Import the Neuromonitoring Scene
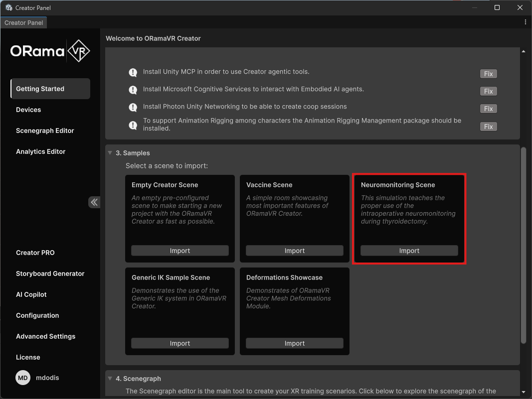 409,251
